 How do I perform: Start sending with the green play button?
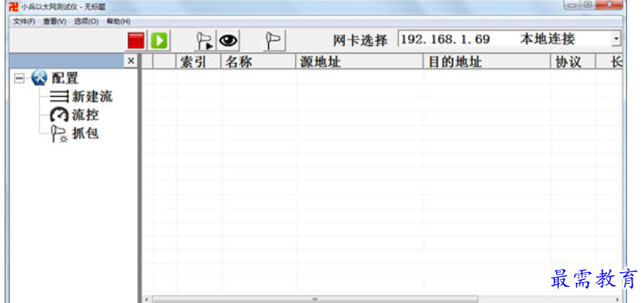pyautogui.click(x=159, y=41)
